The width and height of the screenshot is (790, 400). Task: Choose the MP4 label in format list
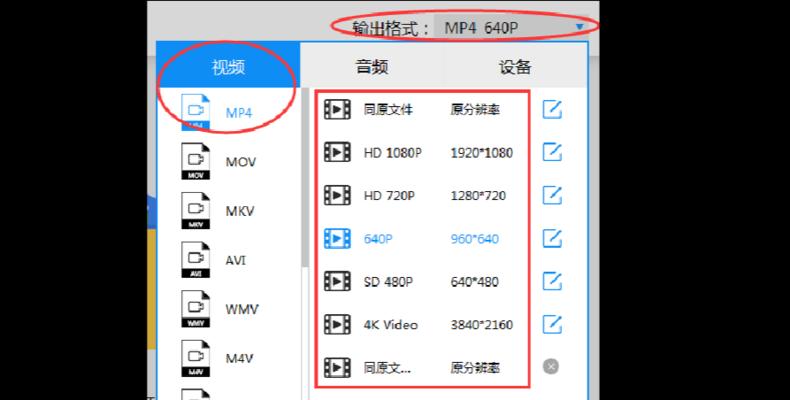tap(239, 113)
